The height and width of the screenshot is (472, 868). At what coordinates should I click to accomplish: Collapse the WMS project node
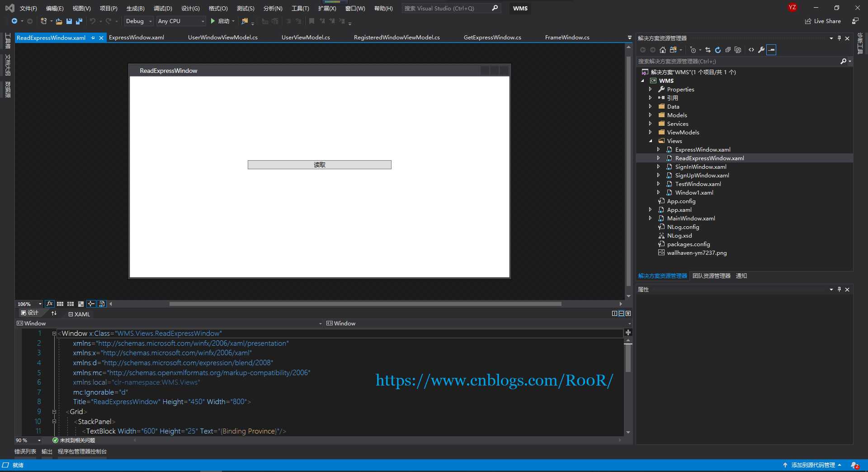(642, 81)
